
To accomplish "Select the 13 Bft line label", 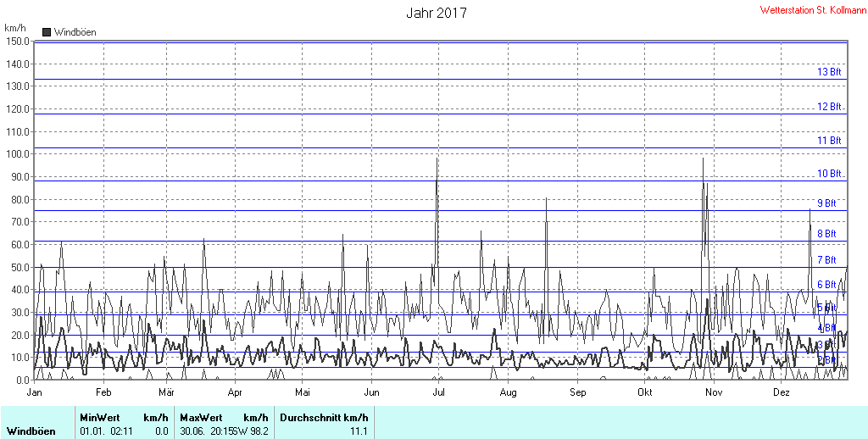I will [x=829, y=71].
